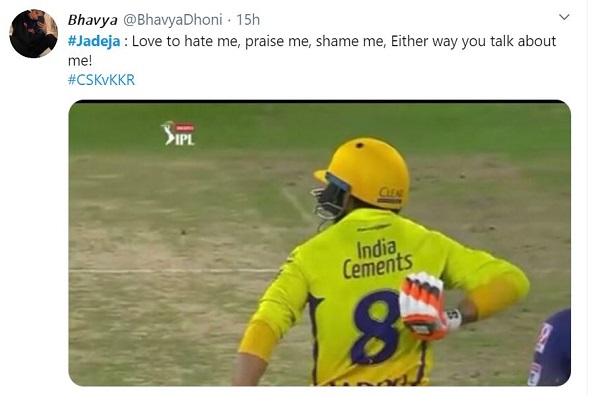Click the IPL logo in the photo

pyautogui.click(x=178, y=133)
